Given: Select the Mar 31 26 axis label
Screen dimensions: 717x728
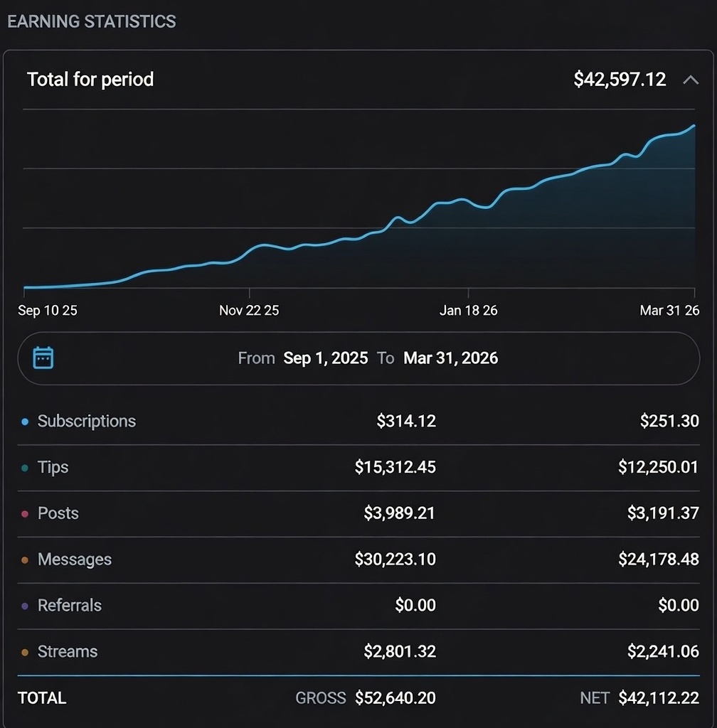Looking at the screenshot, I should pyautogui.click(x=669, y=311).
